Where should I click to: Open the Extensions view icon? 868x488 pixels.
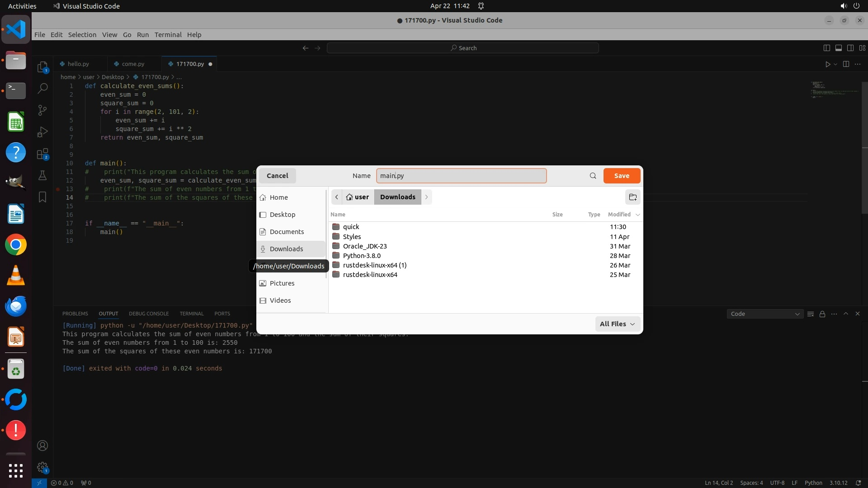(x=42, y=154)
